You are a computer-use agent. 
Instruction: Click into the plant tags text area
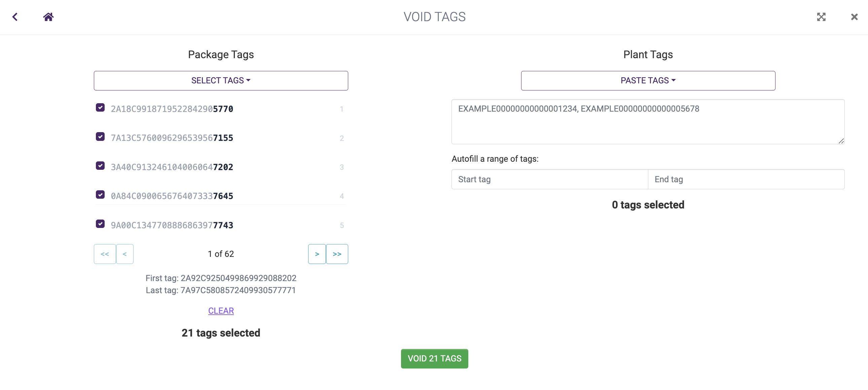pyautogui.click(x=648, y=125)
